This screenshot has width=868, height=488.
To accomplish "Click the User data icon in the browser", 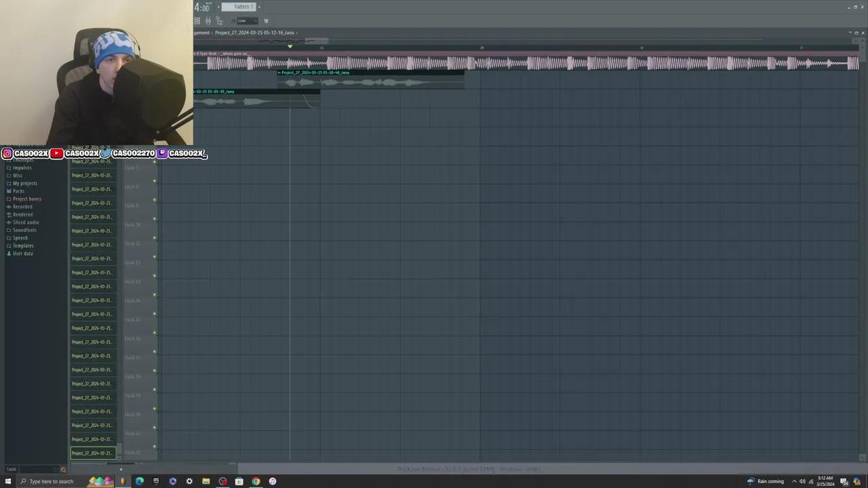I will (9, 253).
